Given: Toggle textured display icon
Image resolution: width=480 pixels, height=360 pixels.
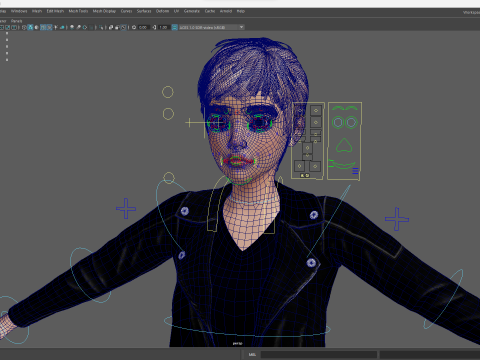Looking at the screenshot, I should click(49, 27).
